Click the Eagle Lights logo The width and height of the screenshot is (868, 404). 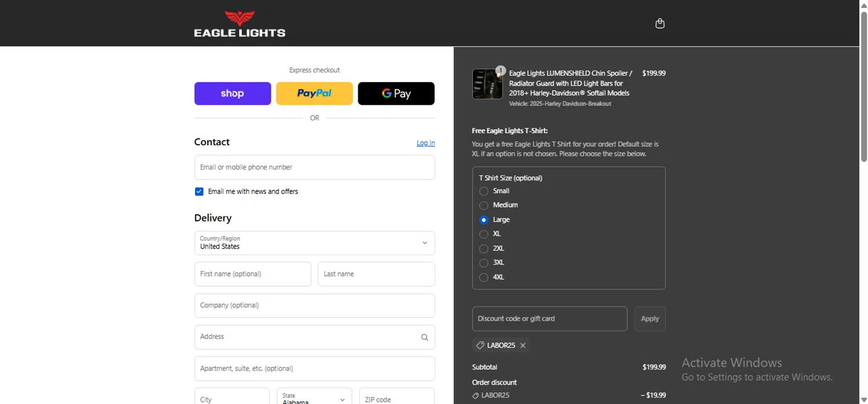point(240,24)
